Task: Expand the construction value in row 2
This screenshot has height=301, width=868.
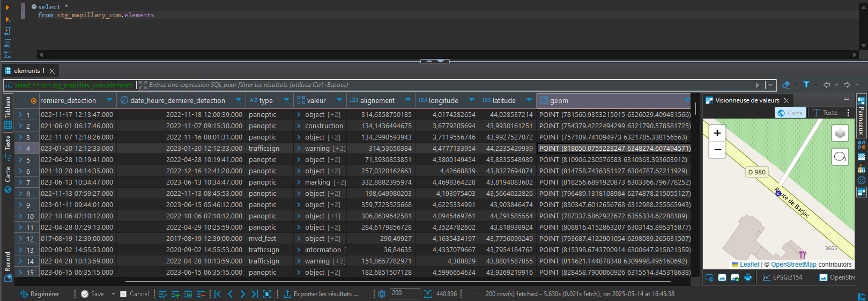Action: [x=299, y=126]
